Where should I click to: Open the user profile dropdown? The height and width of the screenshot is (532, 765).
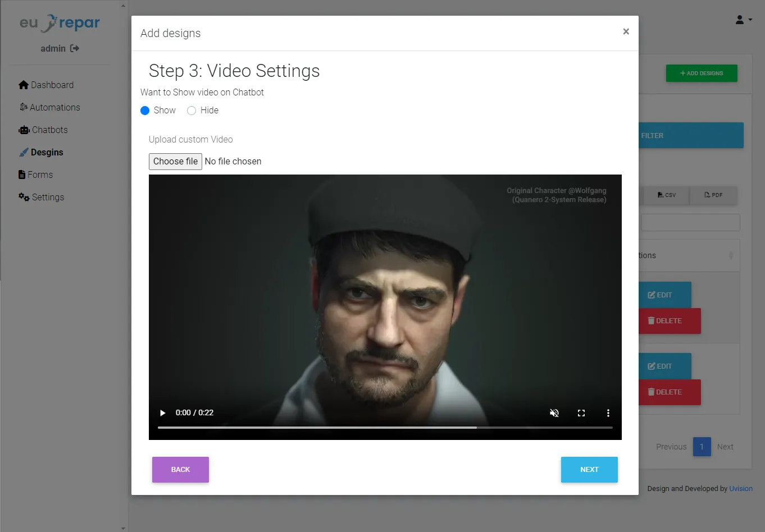[744, 20]
